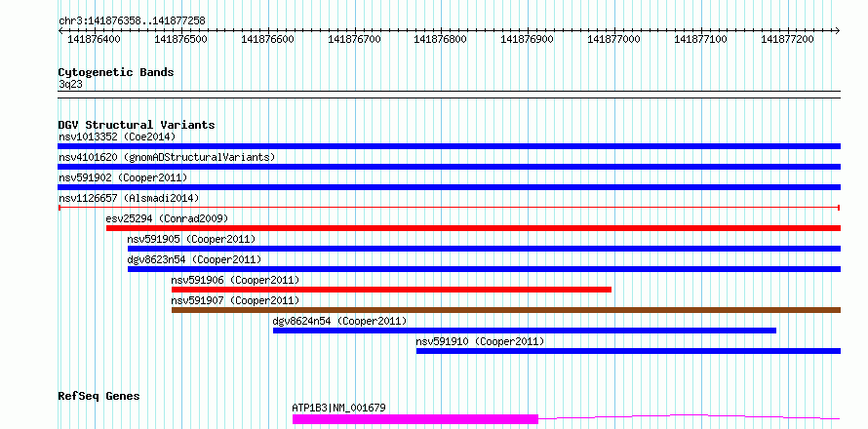
Task: Click the nsv591902 (Cooper2011) label
Action: coord(123,177)
